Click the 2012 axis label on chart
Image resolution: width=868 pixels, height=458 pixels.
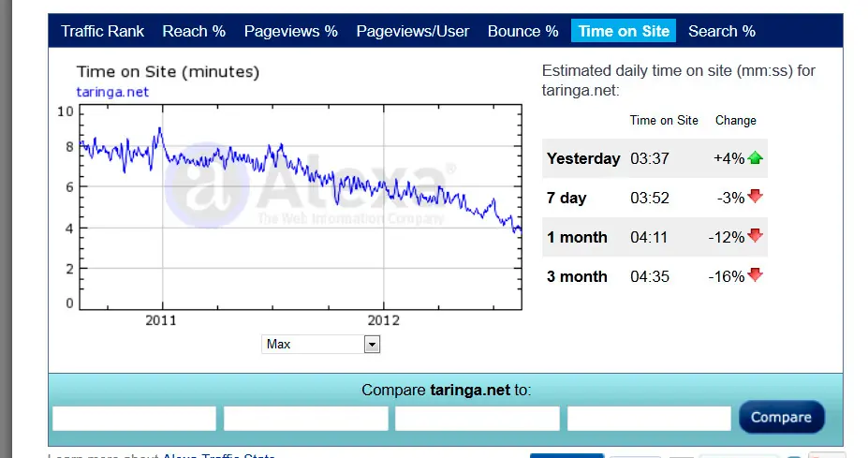pos(383,320)
